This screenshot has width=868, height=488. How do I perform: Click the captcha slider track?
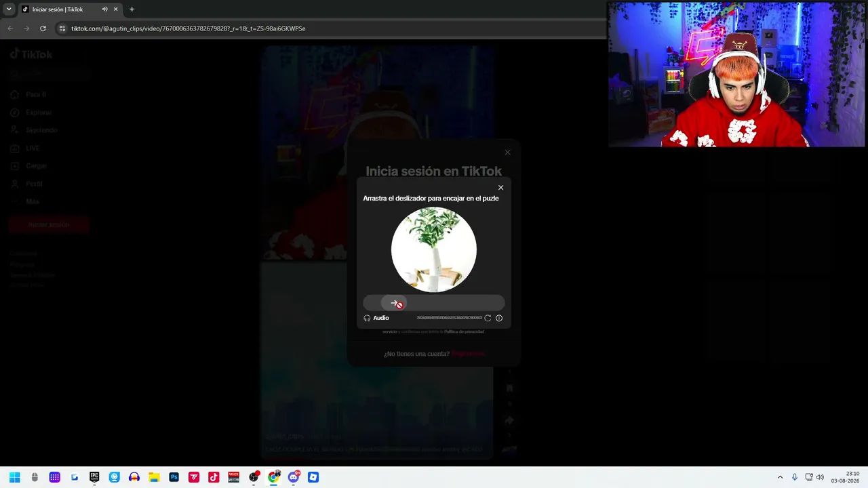tap(434, 303)
